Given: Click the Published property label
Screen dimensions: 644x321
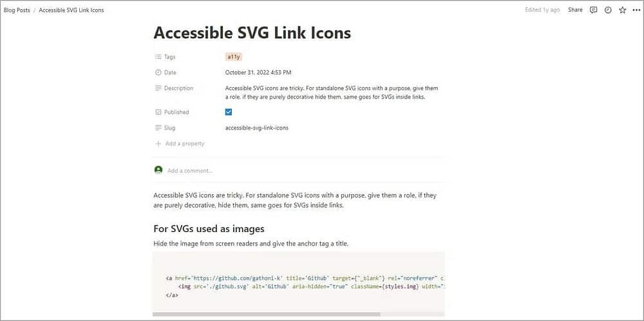Looking at the screenshot, I should 176,112.
